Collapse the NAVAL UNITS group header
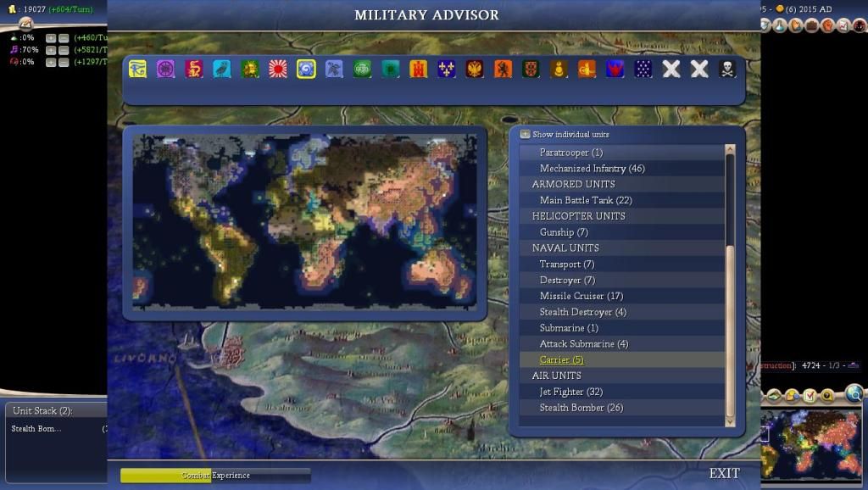This screenshot has height=490, width=868. click(x=621, y=248)
